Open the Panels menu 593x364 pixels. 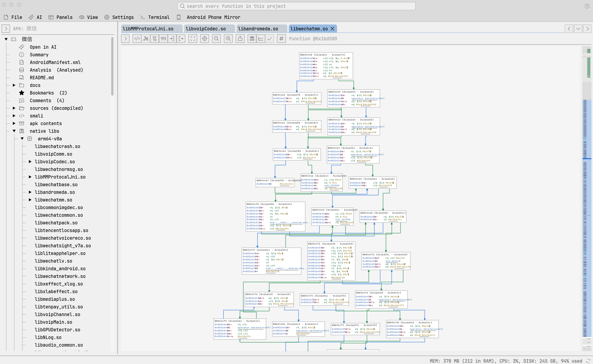click(x=60, y=17)
